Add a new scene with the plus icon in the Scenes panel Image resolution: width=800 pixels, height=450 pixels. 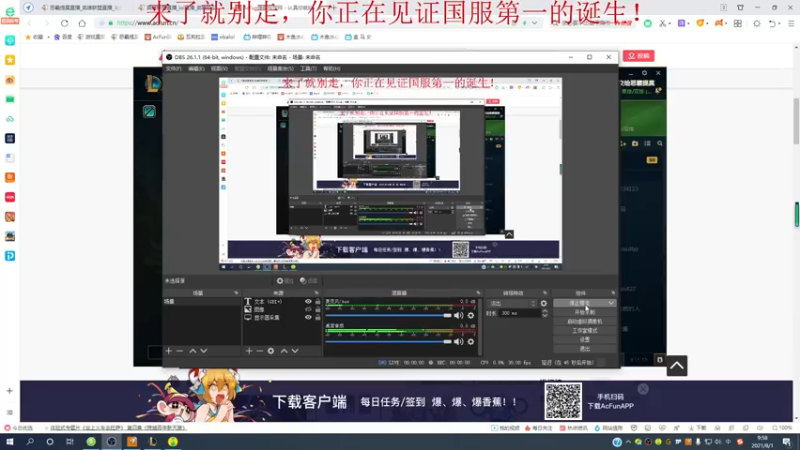[169, 351]
